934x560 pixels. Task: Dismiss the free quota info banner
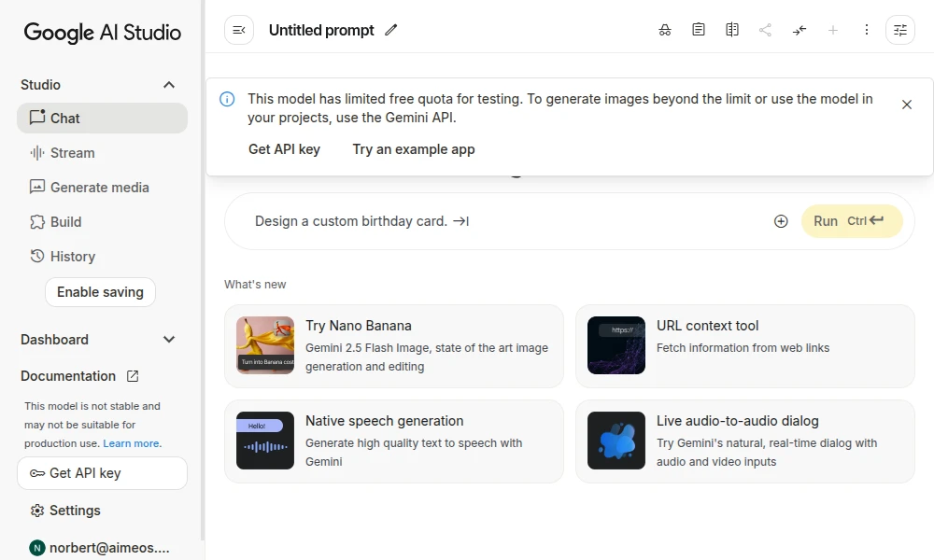[907, 105]
